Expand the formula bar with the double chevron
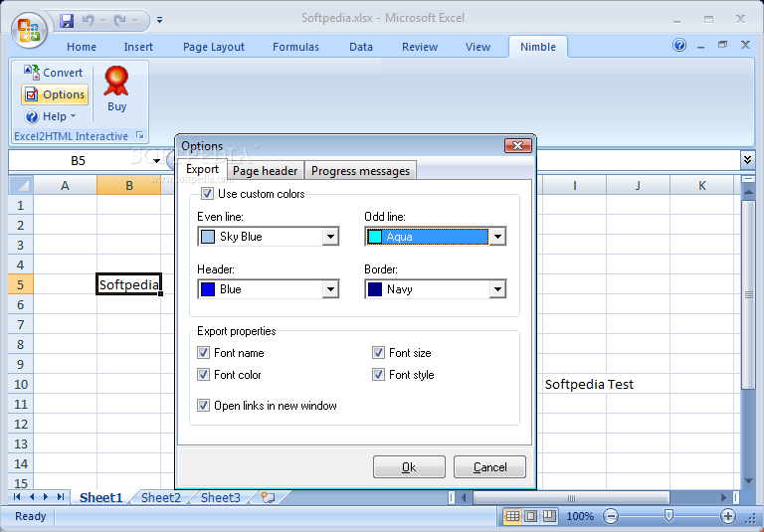The width and height of the screenshot is (764, 532). [x=747, y=160]
